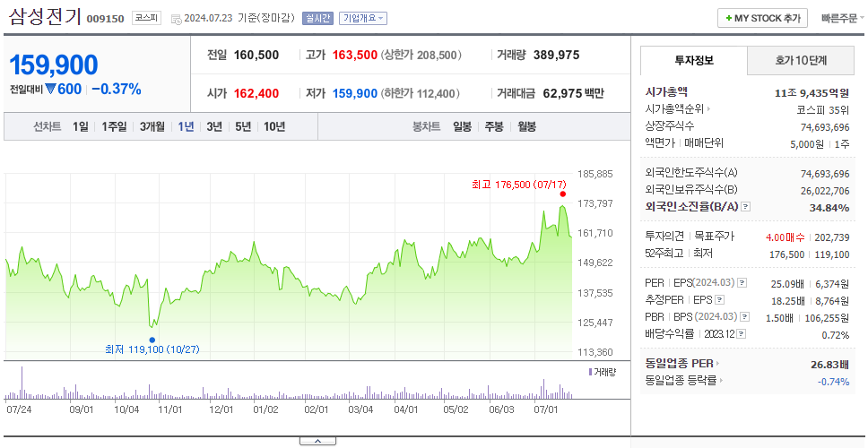
Task: Click MY STOCK 추가 button
Action: click(x=763, y=18)
